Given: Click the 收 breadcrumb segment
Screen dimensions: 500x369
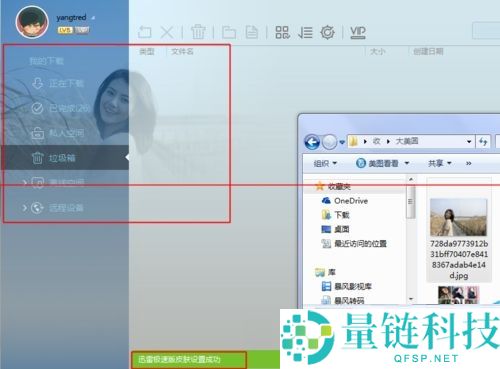Looking at the screenshot, I should (x=376, y=141).
